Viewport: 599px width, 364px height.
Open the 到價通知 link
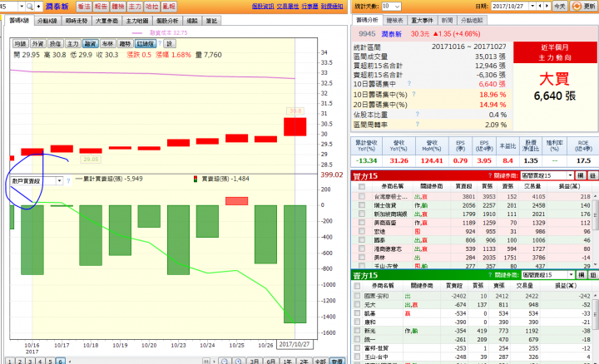click(332, 6)
